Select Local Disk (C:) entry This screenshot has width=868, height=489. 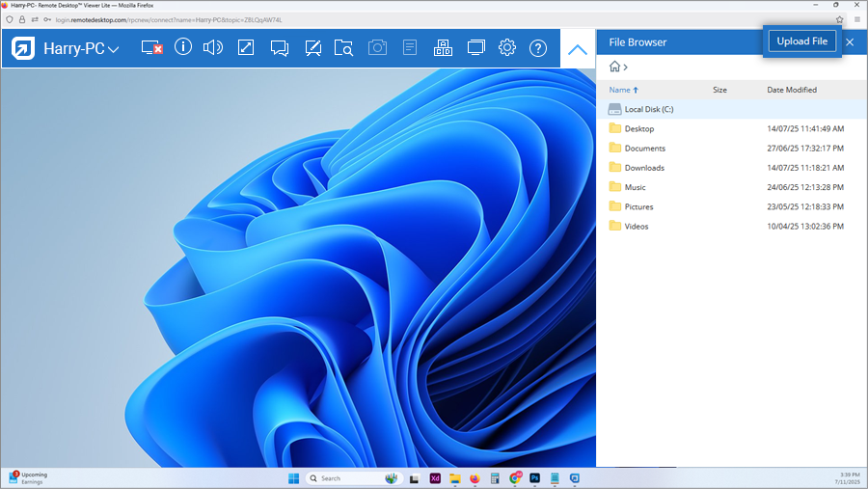[648, 109]
